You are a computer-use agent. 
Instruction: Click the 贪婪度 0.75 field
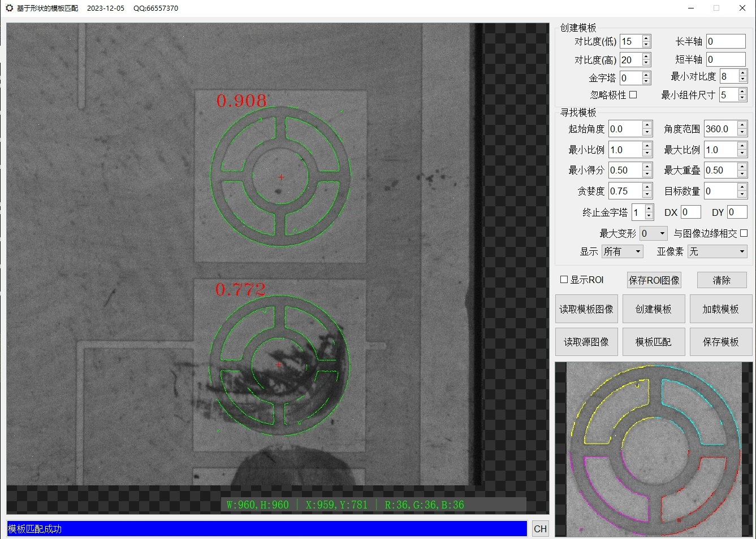[x=625, y=191]
